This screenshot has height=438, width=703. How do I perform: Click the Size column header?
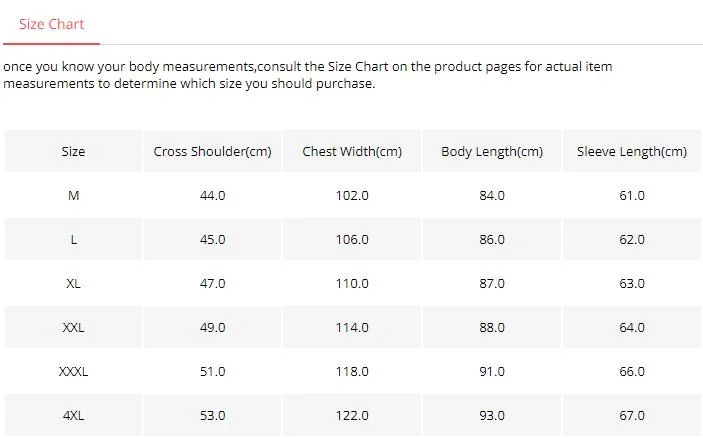(x=73, y=152)
